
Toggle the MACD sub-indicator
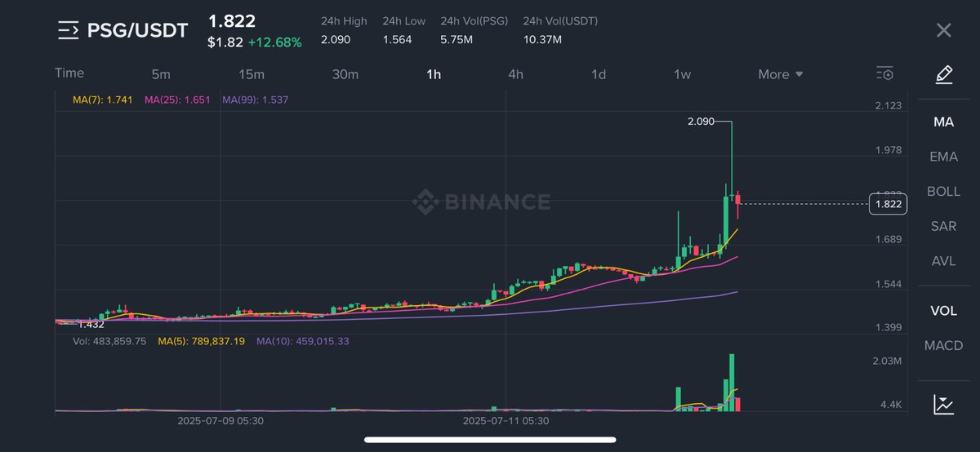tap(943, 346)
